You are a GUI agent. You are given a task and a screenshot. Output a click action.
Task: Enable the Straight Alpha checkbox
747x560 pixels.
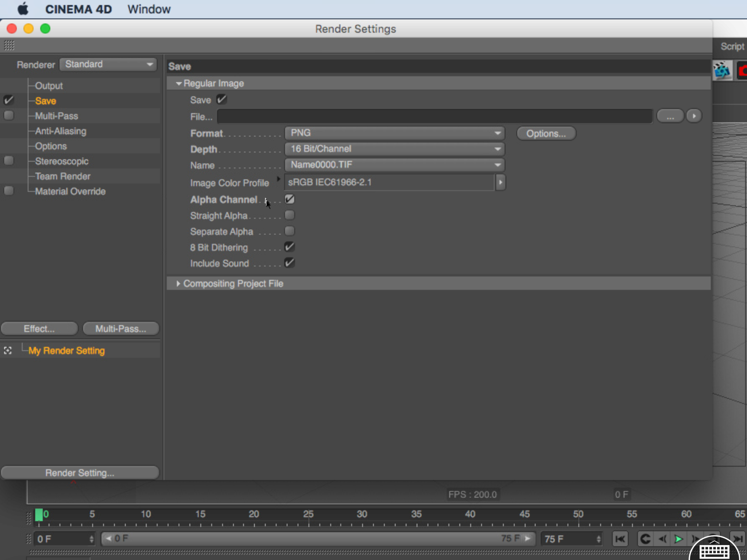[290, 215]
